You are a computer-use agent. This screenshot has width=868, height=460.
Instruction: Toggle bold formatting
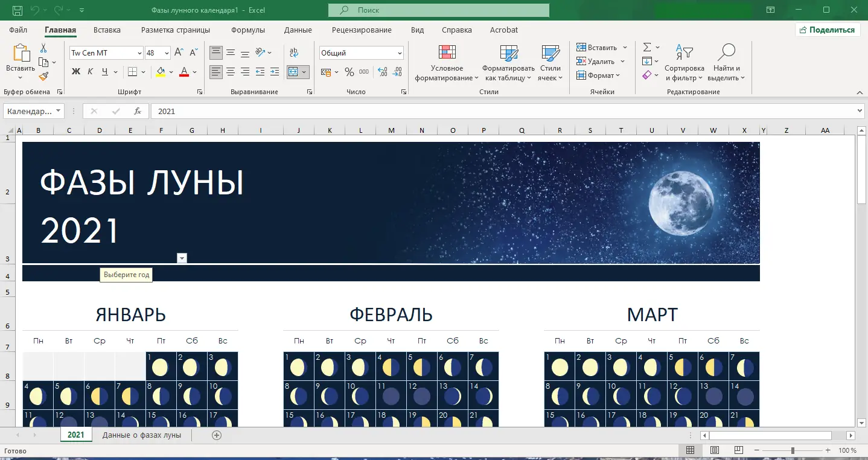[75, 72]
